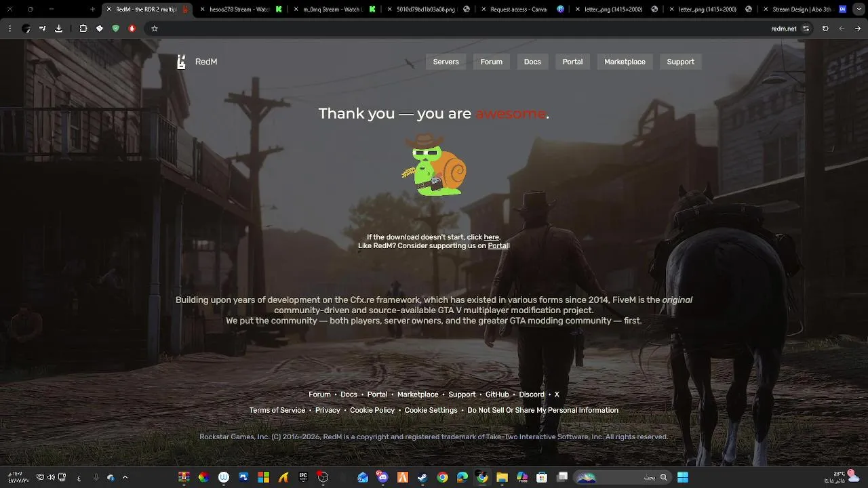This screenshot has height=488, width=868.
Task: Open File Explorer from the taskbar
Action: (x=502, y=477)
